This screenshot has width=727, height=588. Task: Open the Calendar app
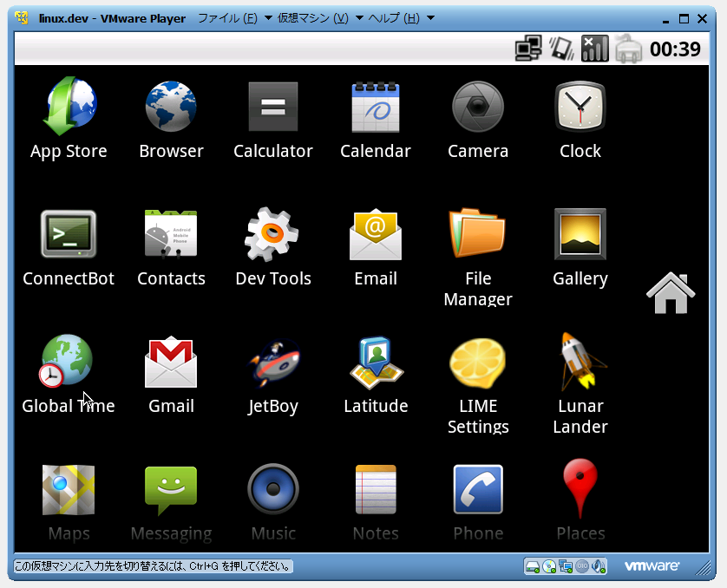pyautogui.click(x=376, y=107)
